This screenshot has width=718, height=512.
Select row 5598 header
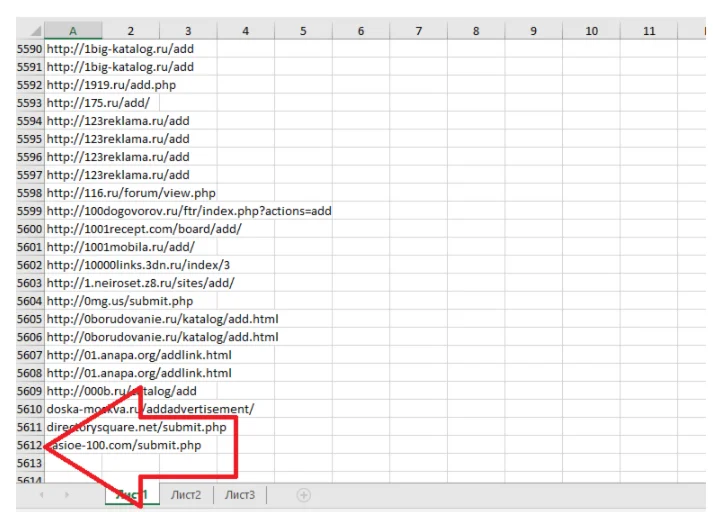click(x=30, y=193)
